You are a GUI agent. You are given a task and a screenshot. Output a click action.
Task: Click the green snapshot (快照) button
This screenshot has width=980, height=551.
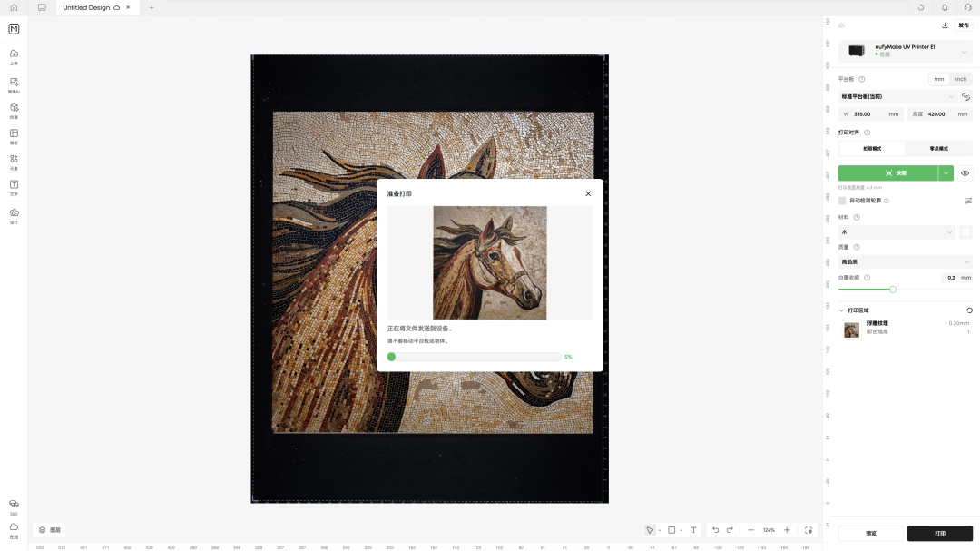[887, 173]
